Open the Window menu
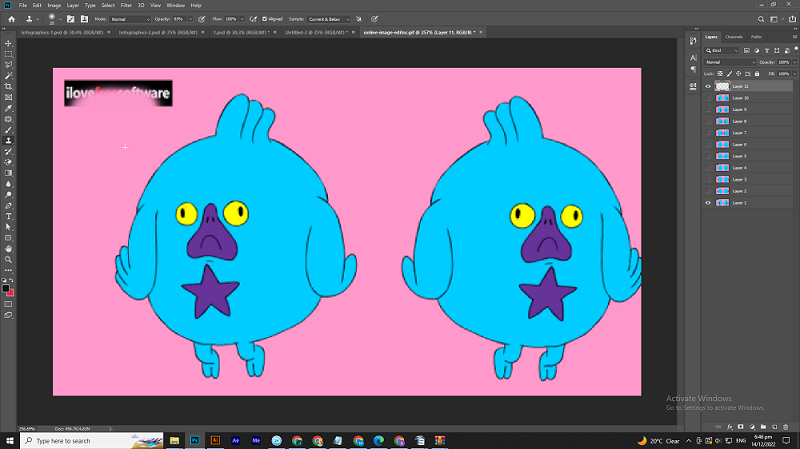Viewport: 800px width, 449px height. tap(176, 5)
